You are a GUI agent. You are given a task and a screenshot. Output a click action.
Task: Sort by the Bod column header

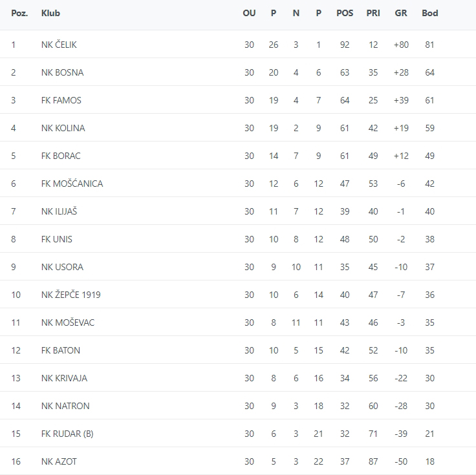[x=429, y=13]
